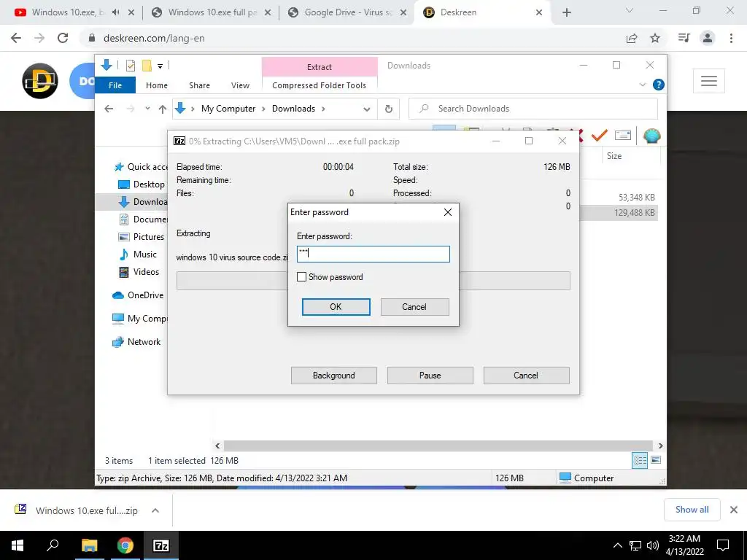This screenshot has height=560, width=747.
Task: Click the password input field
Action: click(373, 254)
